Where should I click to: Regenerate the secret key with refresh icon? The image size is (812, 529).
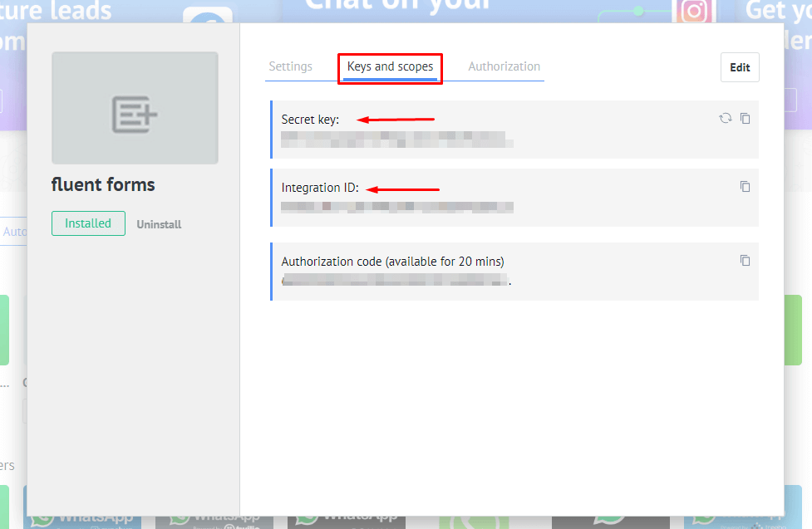pyautogui.click(x=725, y=119)
